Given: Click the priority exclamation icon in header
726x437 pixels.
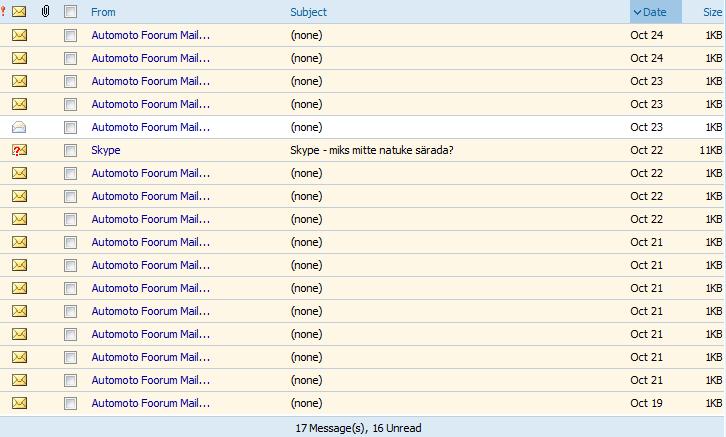Looking at the screenshot, I should (x=3, y=12).
